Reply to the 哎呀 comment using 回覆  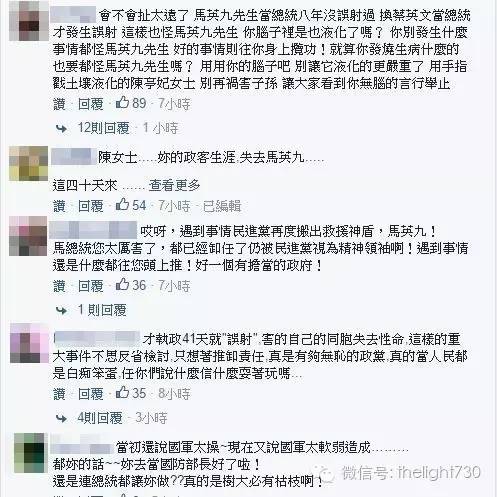[x=91, y=286]
